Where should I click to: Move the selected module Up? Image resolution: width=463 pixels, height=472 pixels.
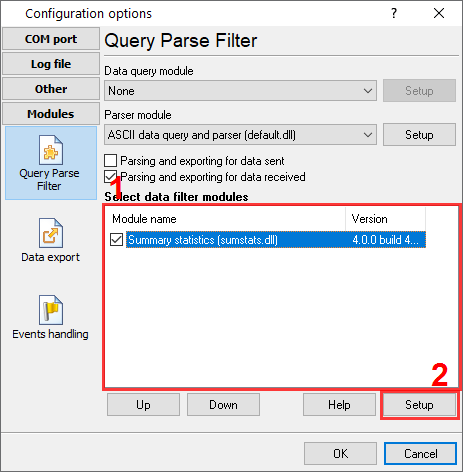pyautogui.click(x=143, y=405)
